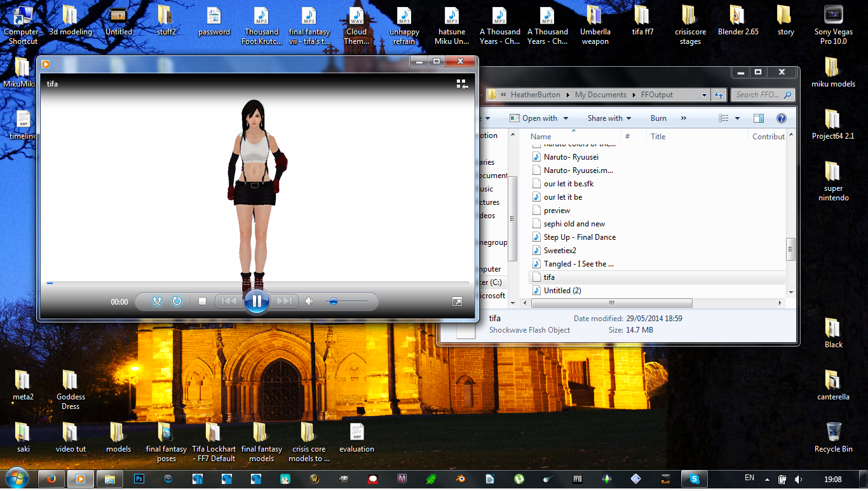Click Burn in Explorer toolbar
This screenshot has width=868, height=491.
click(x=658, y=118)
